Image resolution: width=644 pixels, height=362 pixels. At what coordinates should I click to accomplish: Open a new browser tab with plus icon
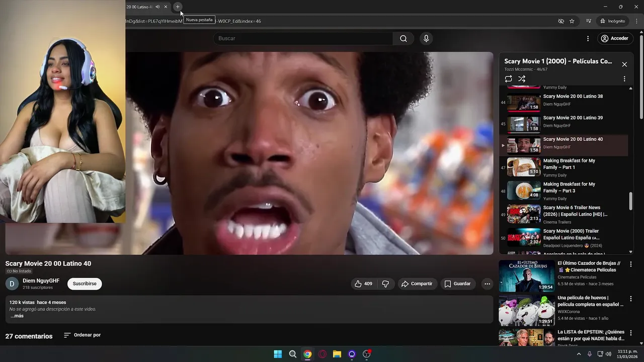tap(178, 7)
